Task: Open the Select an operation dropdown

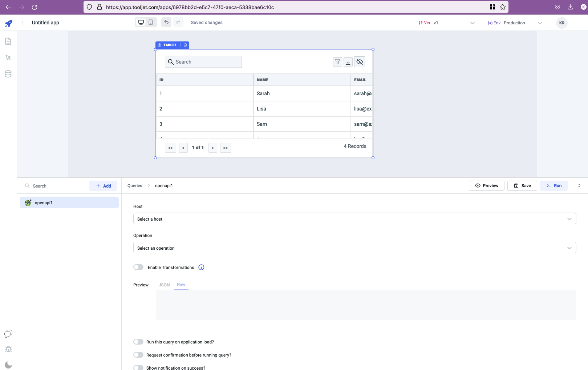Action: tap(354, 248)
